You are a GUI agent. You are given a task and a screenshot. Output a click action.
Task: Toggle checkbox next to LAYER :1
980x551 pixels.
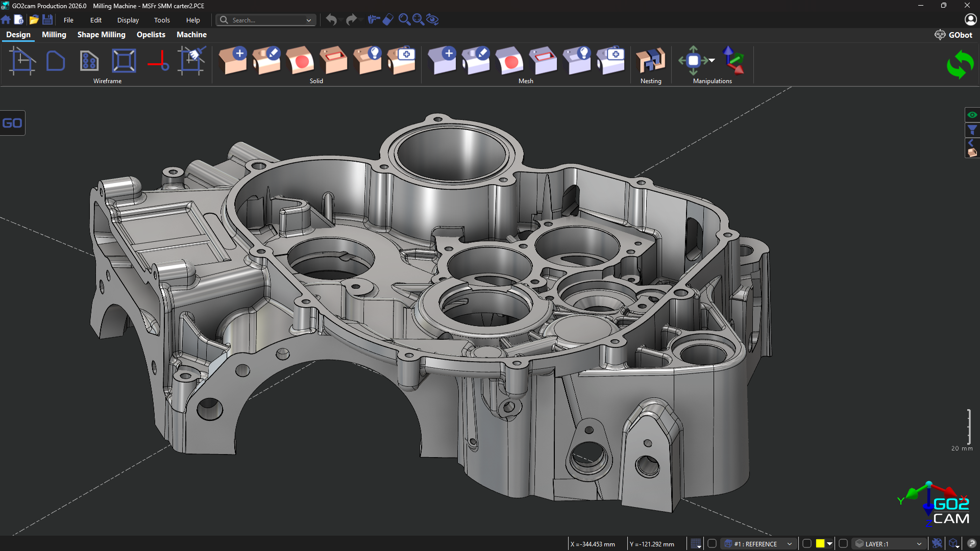(843, 544)
